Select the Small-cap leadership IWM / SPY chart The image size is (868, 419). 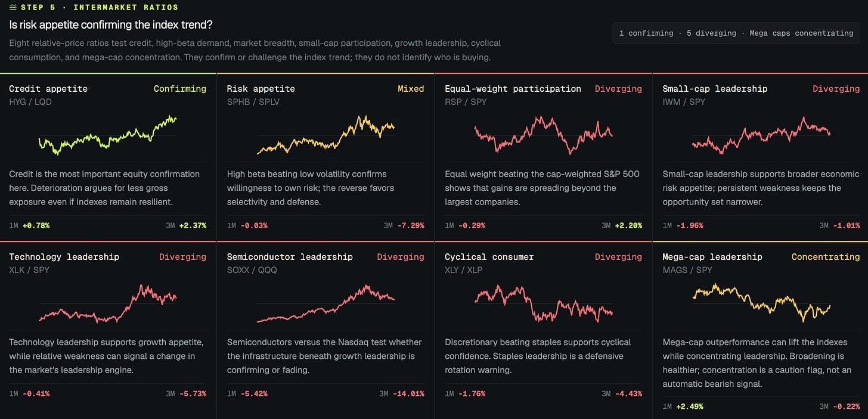(761, 135)
